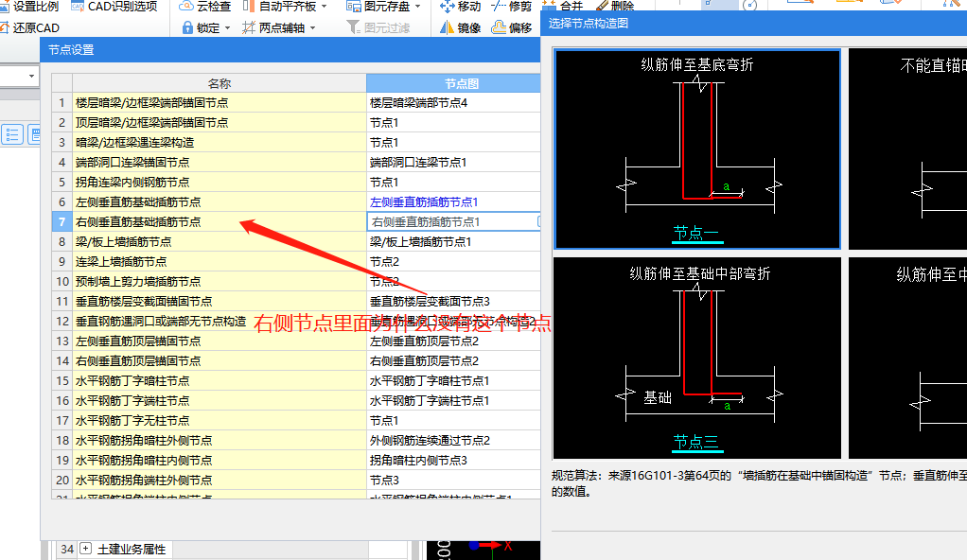Click the 合并 merge tool
The height and width of the screenshot is (560, 967).
tap(562, 6)
